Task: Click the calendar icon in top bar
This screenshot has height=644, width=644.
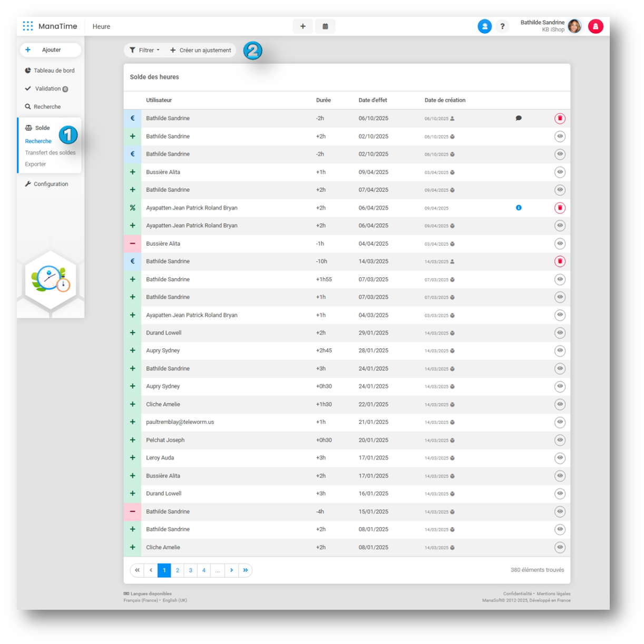Action: 325,26
